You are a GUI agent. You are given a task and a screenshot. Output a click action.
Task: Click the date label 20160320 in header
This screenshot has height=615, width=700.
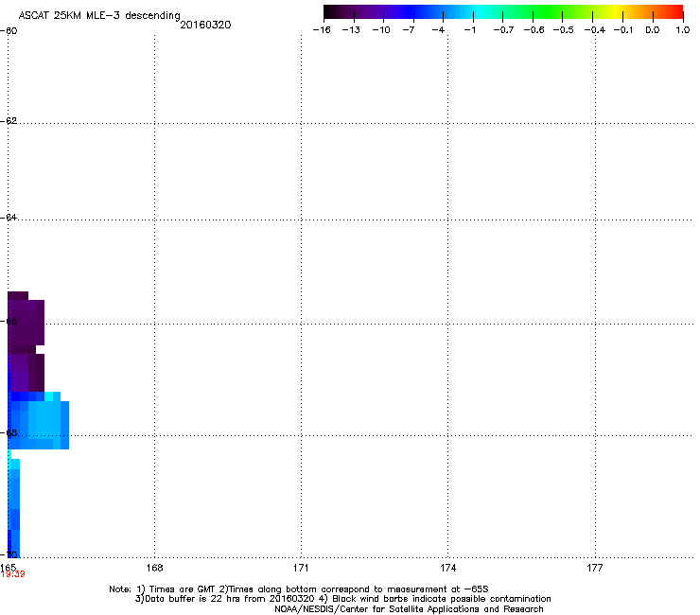(x=205, y=25)
